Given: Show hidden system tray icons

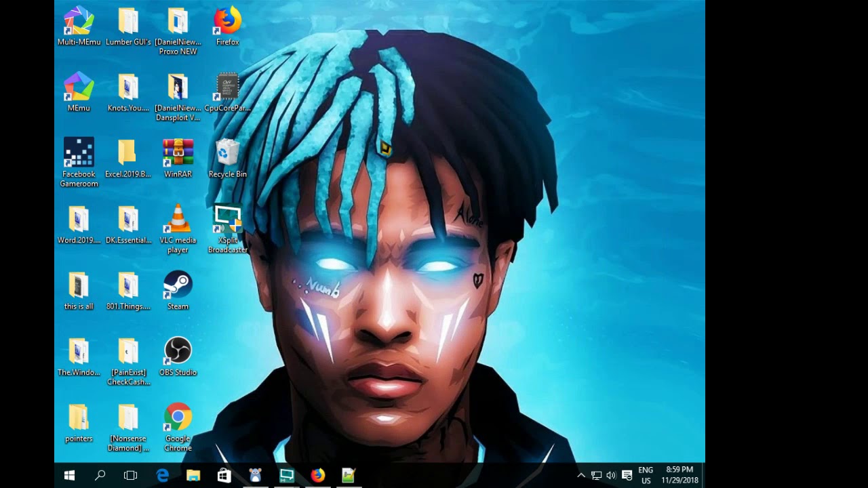Looking at the screenshot, I should 581,475.
